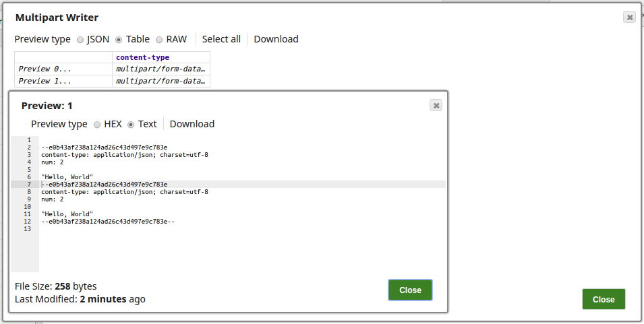Select HEX preview mode
Screen dimensions: 644x324
[x=97, y=125]
